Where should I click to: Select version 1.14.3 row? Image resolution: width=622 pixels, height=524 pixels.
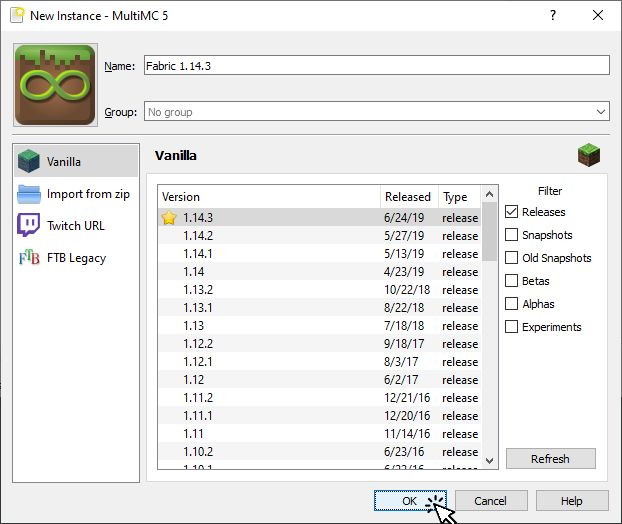(319, 217)
